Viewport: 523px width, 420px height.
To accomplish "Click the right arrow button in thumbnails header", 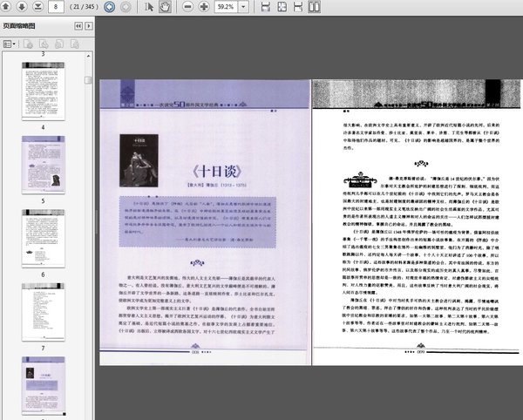I will click(87, 26).
